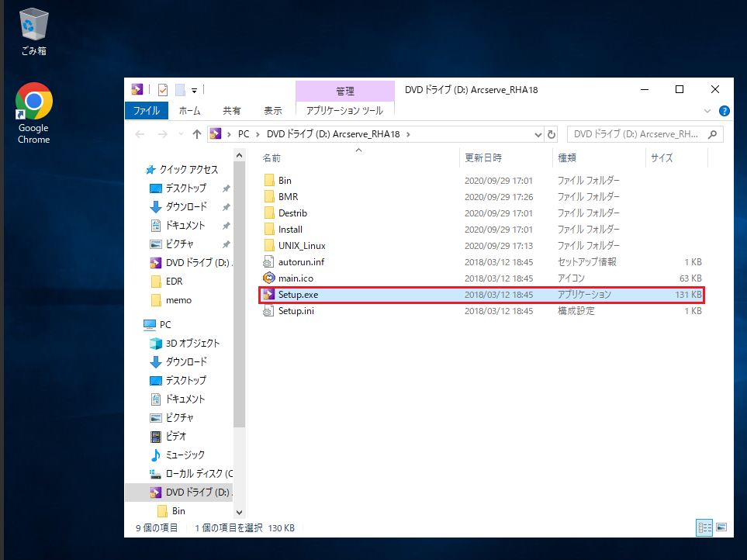Click the navigation pane vertical scrollbar
Viewport: 747px width, 560px height.
click(239, 334)
